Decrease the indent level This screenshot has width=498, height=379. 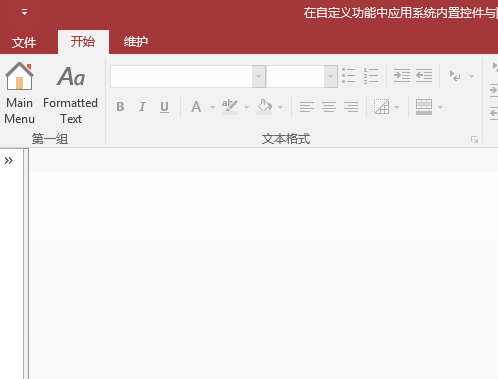[424, 76]
